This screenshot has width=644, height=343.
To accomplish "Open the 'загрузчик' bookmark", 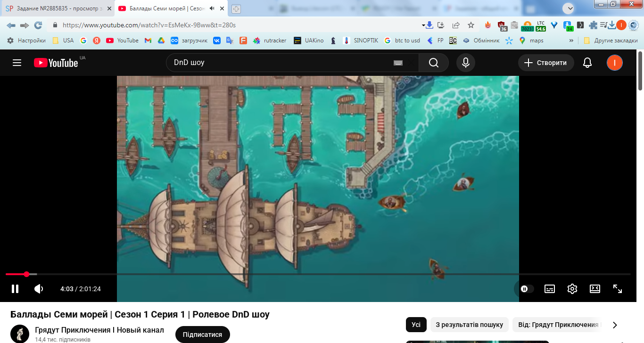I will (x=189, y=41).
